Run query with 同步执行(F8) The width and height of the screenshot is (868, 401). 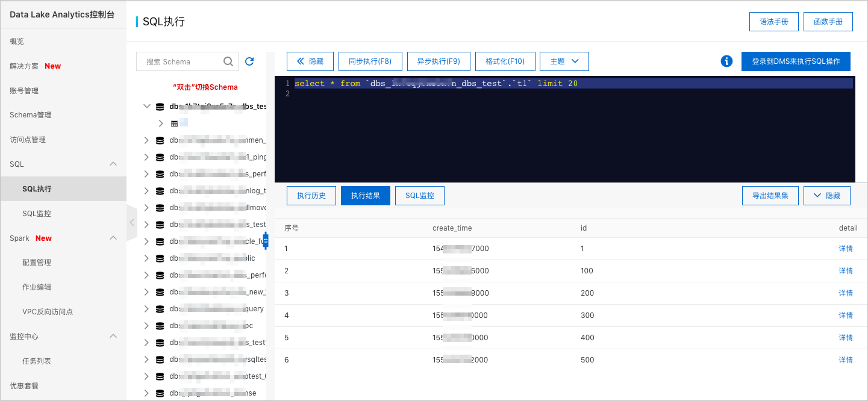click(x=370, y=61)
